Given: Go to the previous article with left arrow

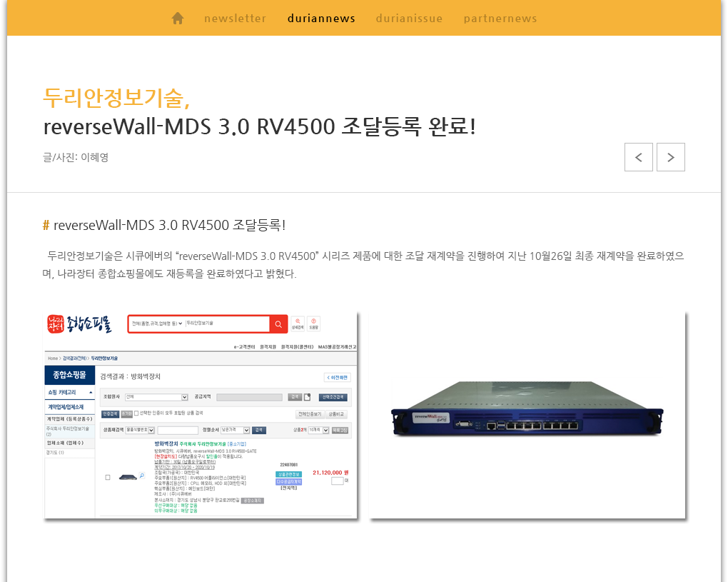Looking at the screenshot, I should pos(638,157).
